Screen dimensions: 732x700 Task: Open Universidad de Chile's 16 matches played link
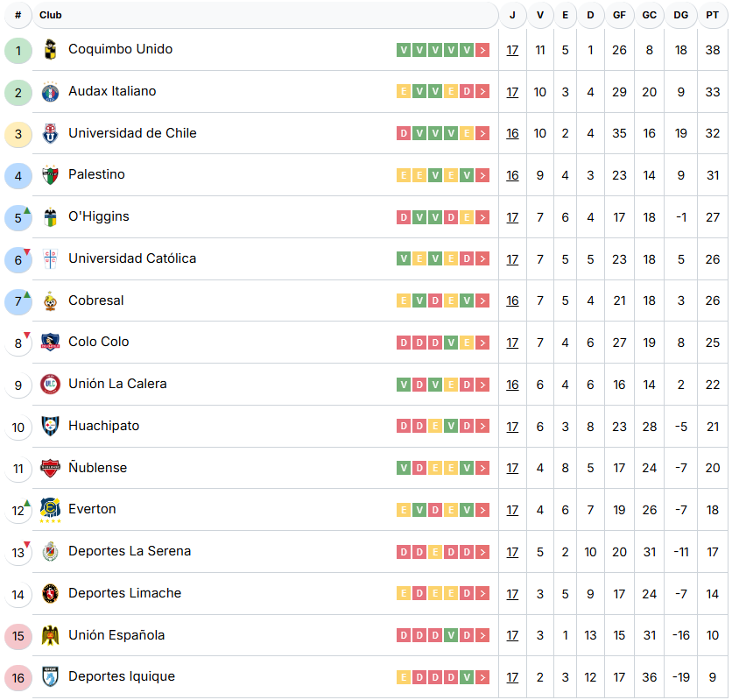pos(512,133)
